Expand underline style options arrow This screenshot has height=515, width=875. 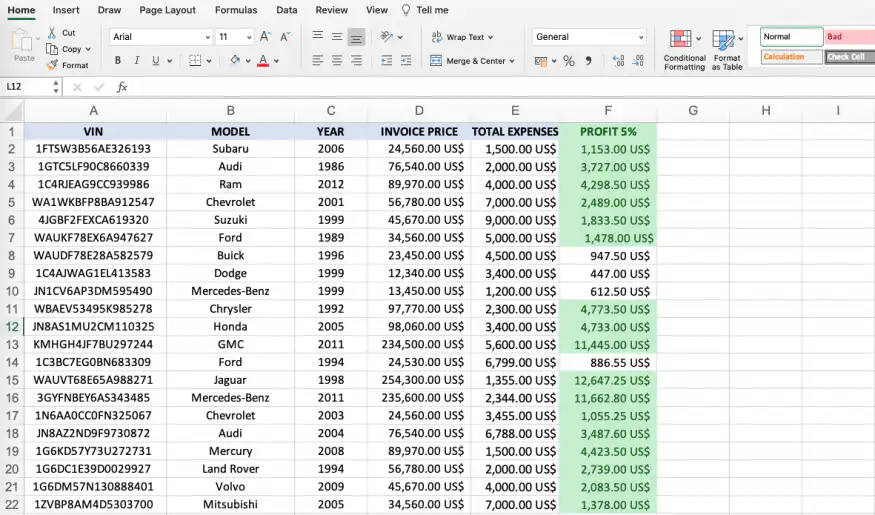click(170, 61)
